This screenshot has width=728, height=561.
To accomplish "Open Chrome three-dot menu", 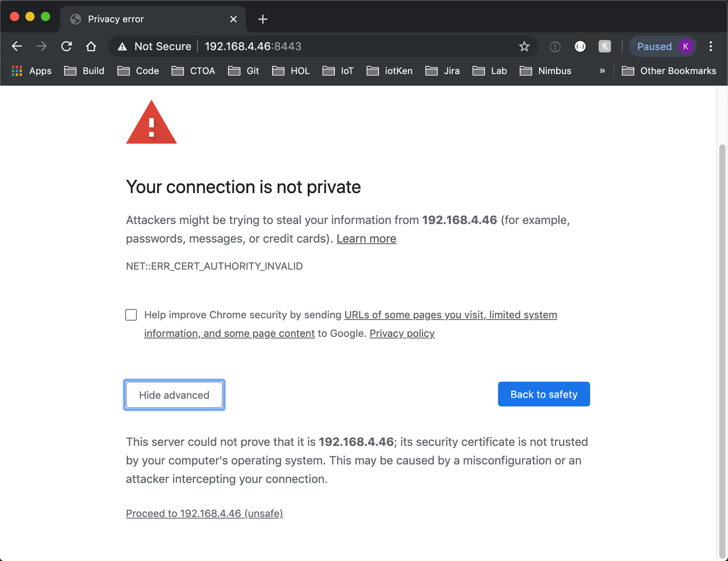I will pos(710,46).
